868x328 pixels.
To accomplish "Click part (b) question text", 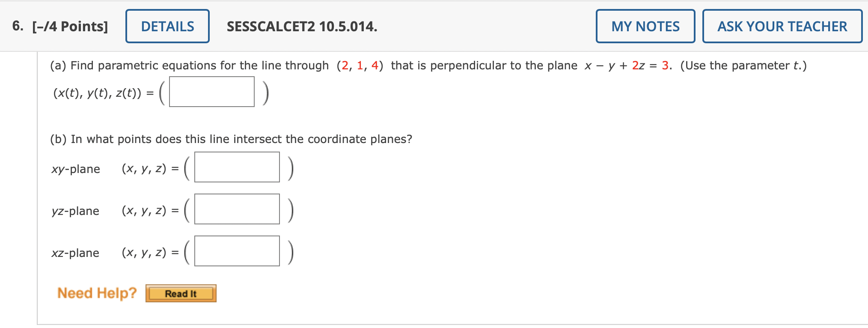I will (x=231, y=139).
